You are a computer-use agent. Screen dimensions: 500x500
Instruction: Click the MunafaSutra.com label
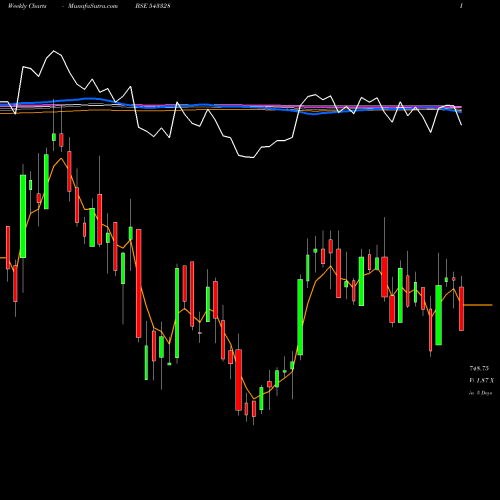[x=93, y=6]
